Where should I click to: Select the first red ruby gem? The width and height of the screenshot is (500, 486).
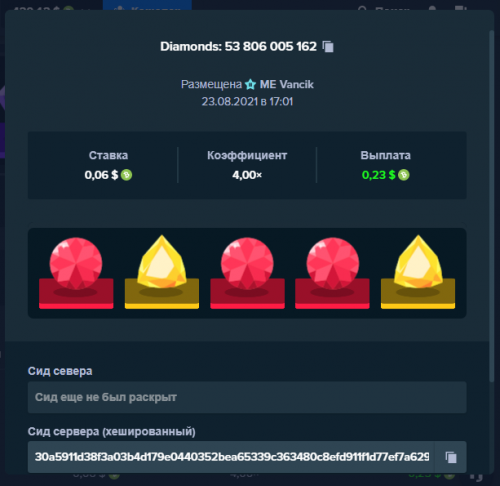pyautogui.click(x=76, y=273)
